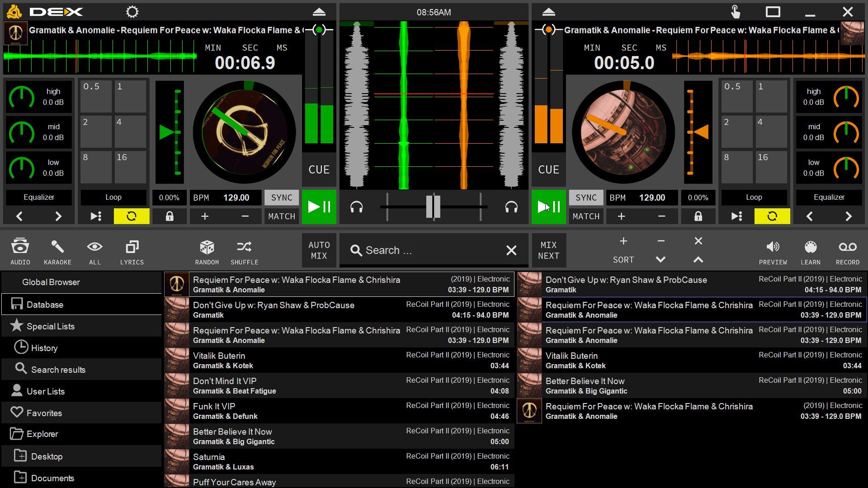Adjust the crossfader slider
The width and height of the screenshot is (868, 488).
pos(433,207)
